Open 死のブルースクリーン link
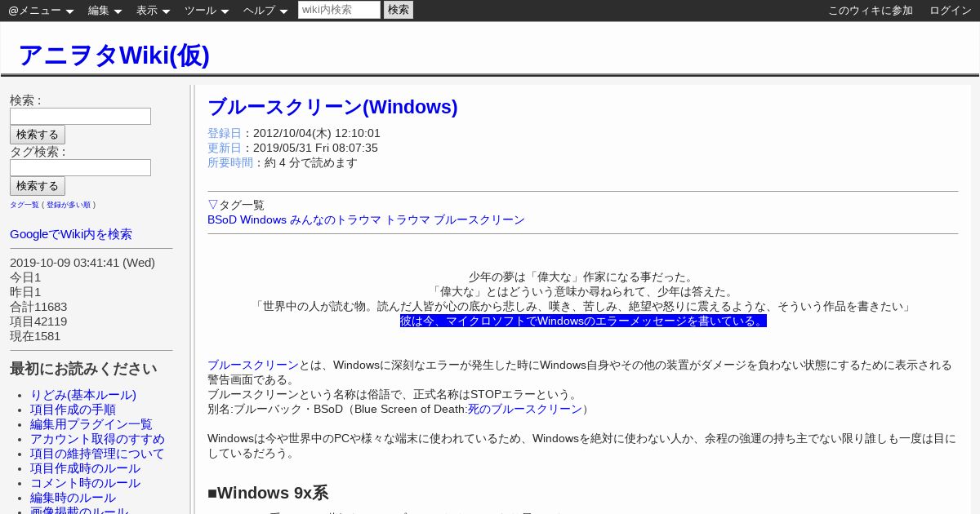 click(x=524, y=409)
